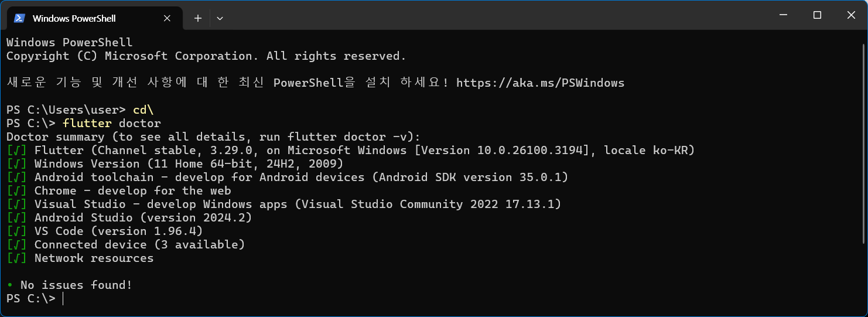
Task: Minimize the Windows Terminal window
Action: click(783, 15)
